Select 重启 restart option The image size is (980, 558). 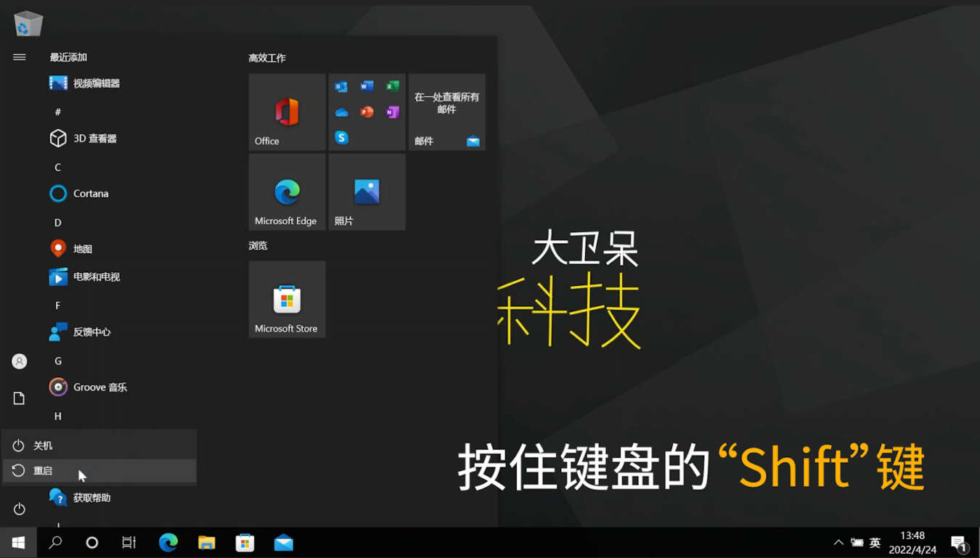pos(99,471)
